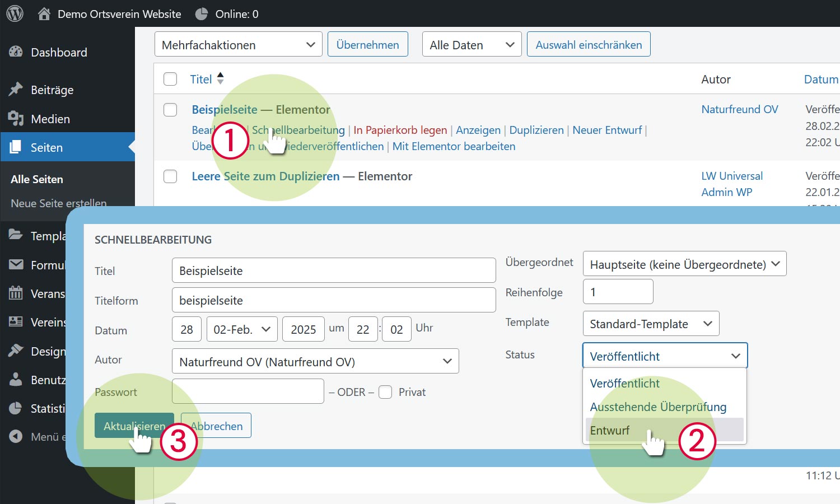This screenshot has height=504, width=840.
Task: Open Alle Seiten submenu item
Action: click(37, 179)
